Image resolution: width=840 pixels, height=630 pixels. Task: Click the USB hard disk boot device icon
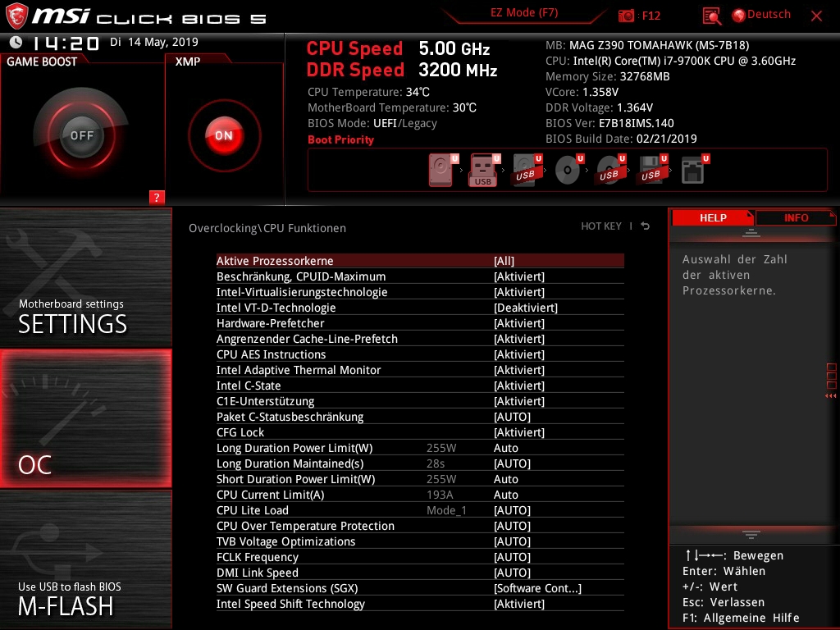[x=527, y=170]
